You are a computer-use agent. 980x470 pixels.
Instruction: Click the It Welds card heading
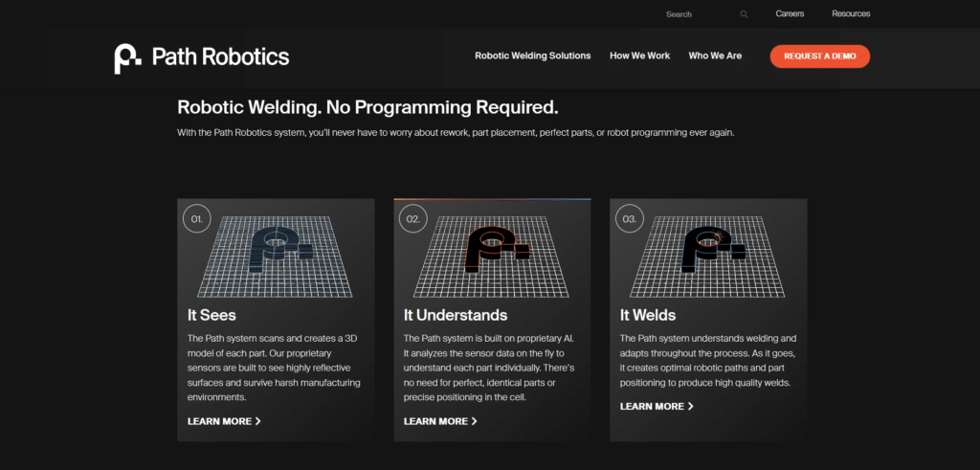(x=648, y=314)
